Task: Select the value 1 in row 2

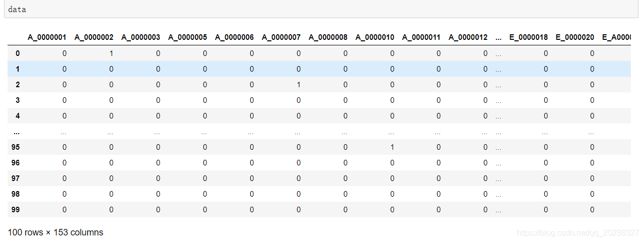Action: click(x=299, y=85)
